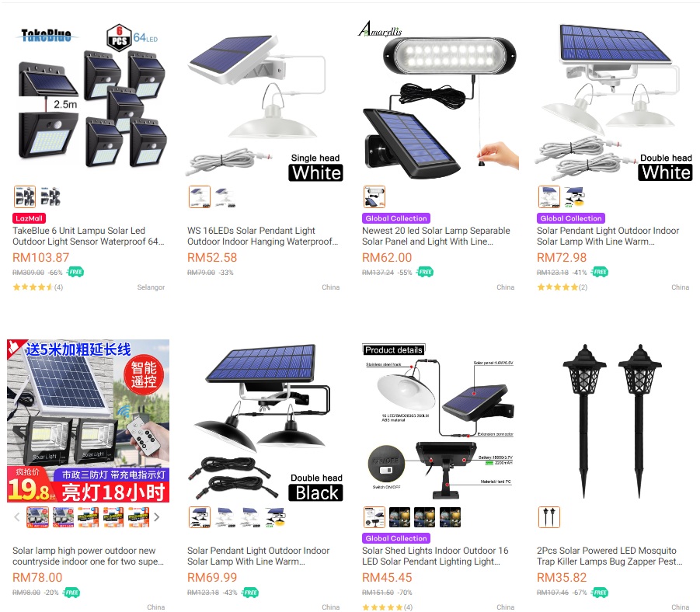
Task: Show next thumbnails with right carousel arrow
Action: click(x=157, y=517)
